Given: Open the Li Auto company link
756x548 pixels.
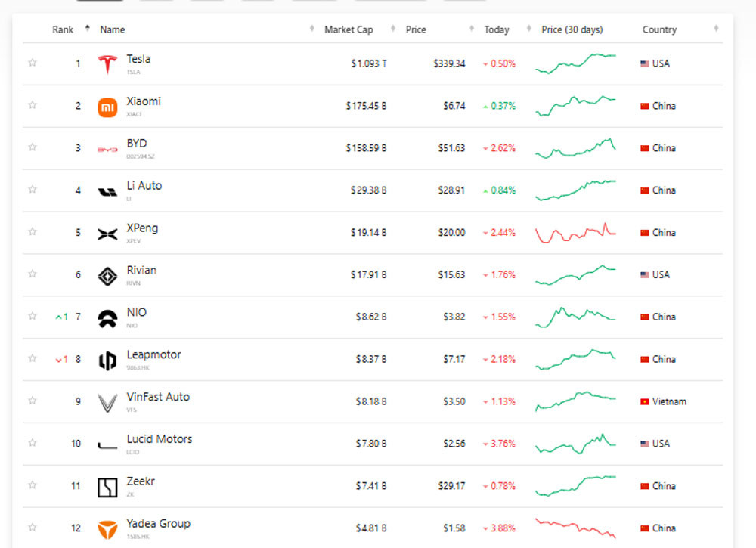Looking at the screenshot, I should pyautogui.click(x=144, y=186).
